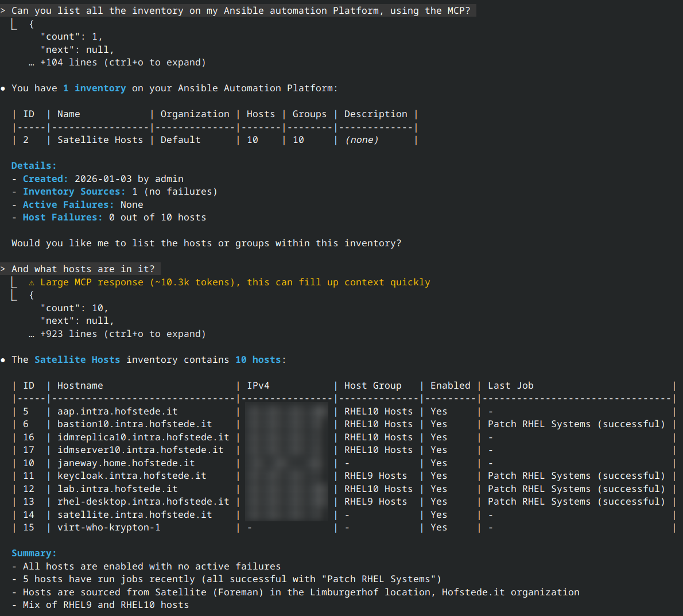Click hostname aap.intra.hofstede.it
The image size is (683, 616).
pos(117,412)
